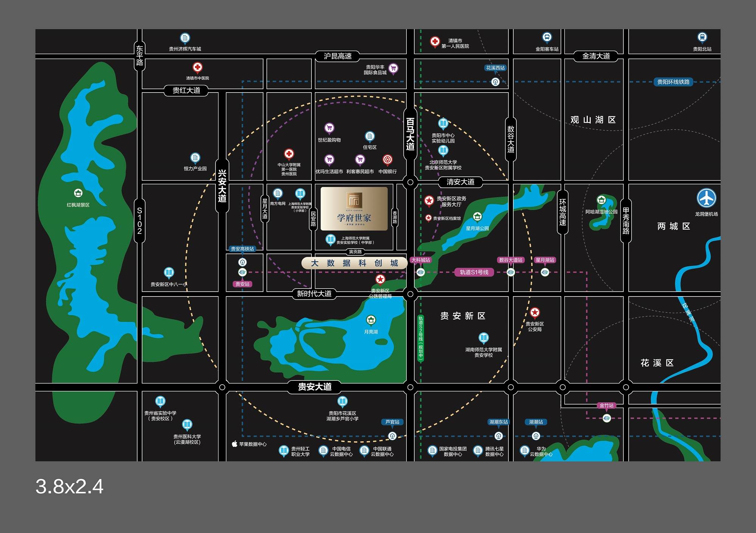Click the scenic icon above 红枫湖景区
The height and width of the screenshot is (533, 756).
(x=78, y=193)
